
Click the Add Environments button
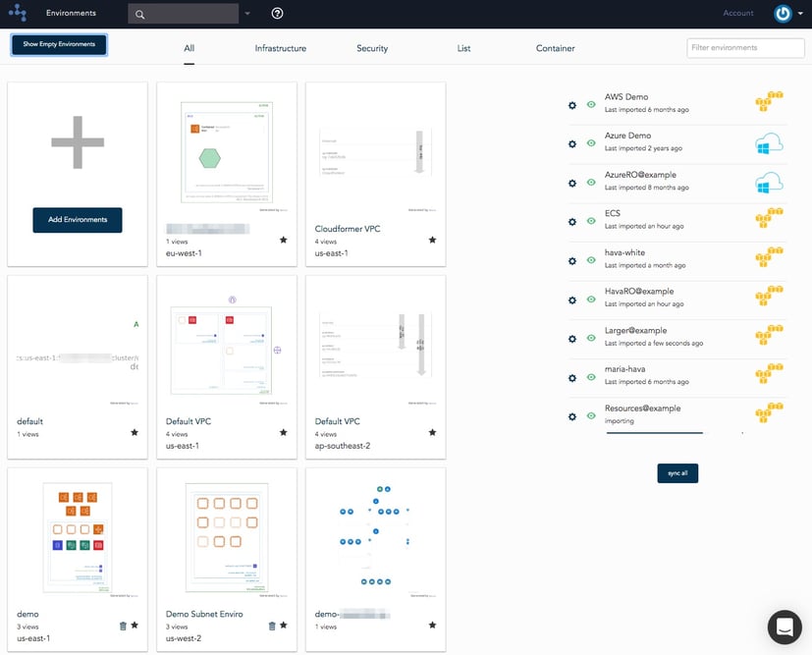(77, 219)
